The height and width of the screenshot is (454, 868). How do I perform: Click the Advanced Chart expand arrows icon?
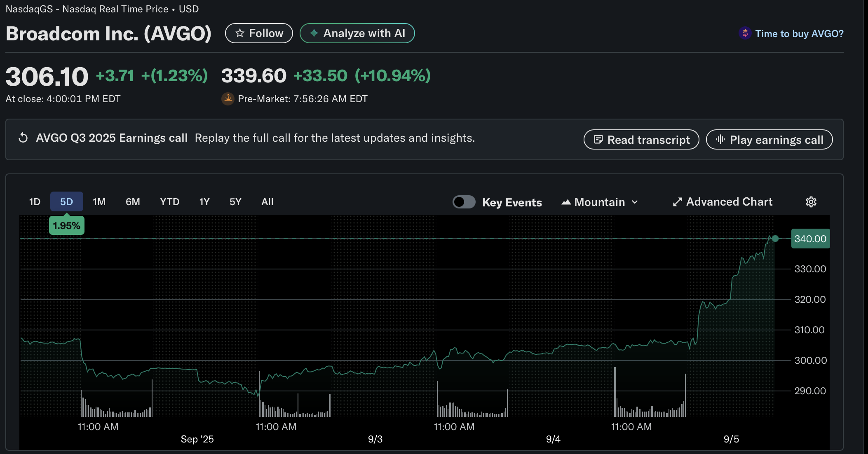coord(677,202)
